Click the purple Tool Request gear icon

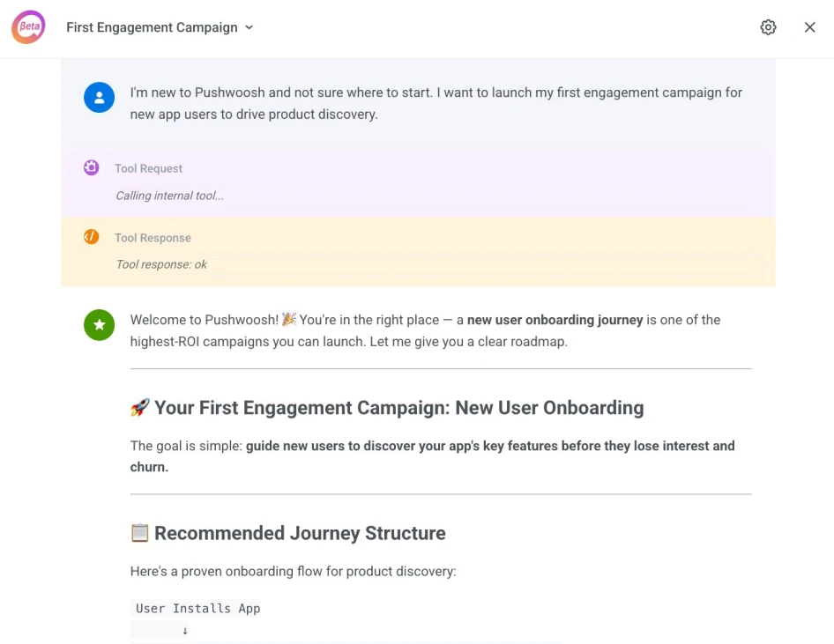pos(92,167)
